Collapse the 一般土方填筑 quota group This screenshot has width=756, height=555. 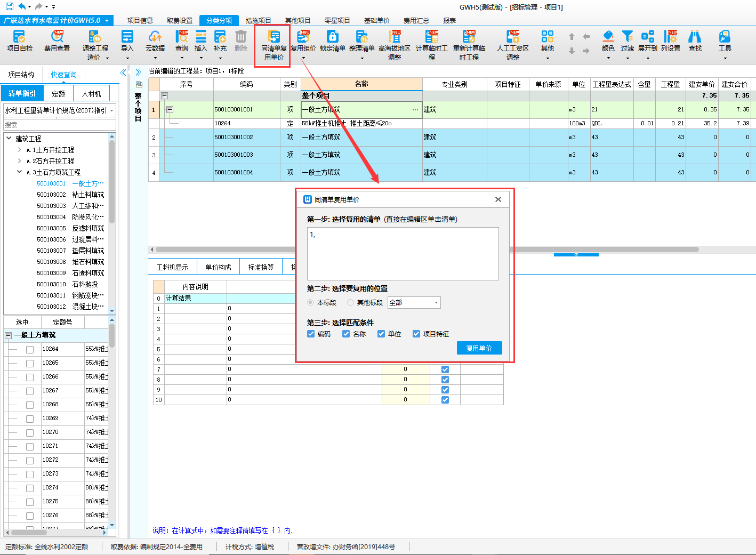pos(9,335)
